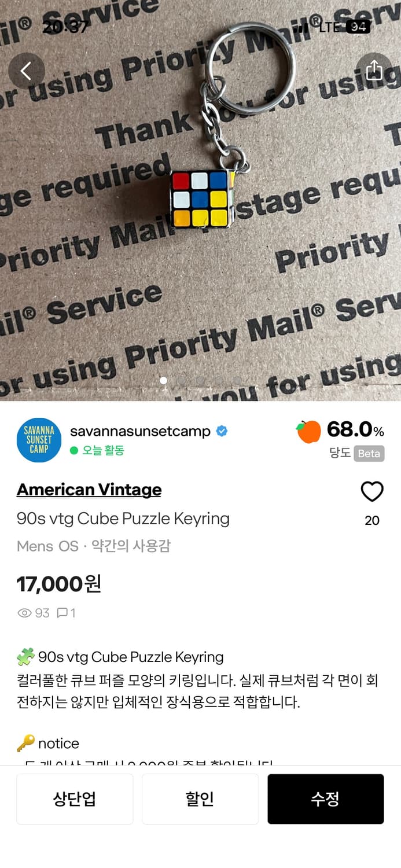Tap the 68.0% sweetness score
Screen dimensions: 401x868
tap(355, 429)
